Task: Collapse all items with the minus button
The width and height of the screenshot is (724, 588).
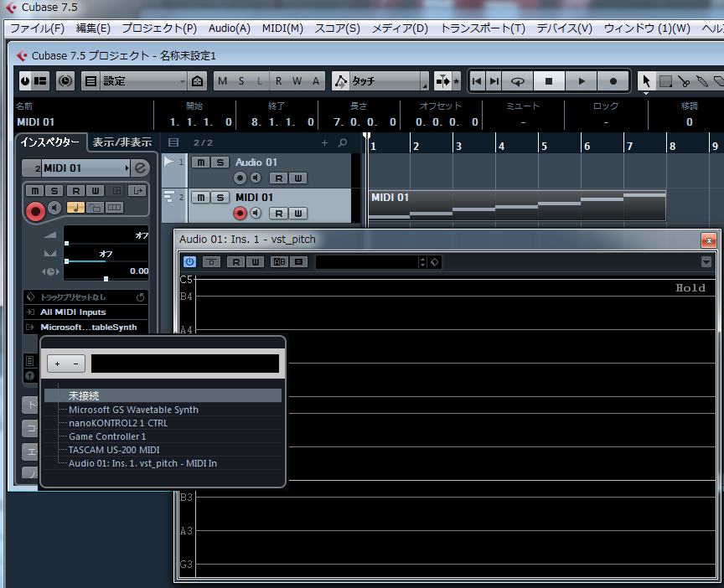Action: (x=75, y=364)
